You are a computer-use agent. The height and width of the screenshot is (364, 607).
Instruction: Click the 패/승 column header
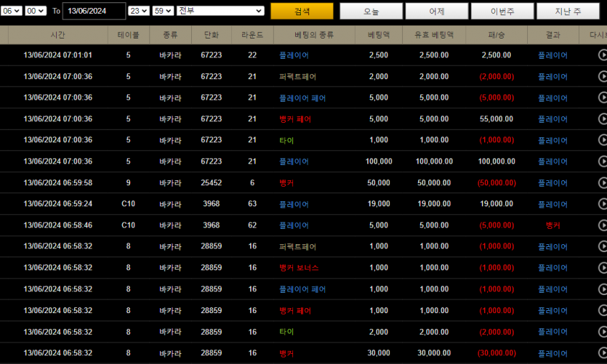tap(497, 35)
